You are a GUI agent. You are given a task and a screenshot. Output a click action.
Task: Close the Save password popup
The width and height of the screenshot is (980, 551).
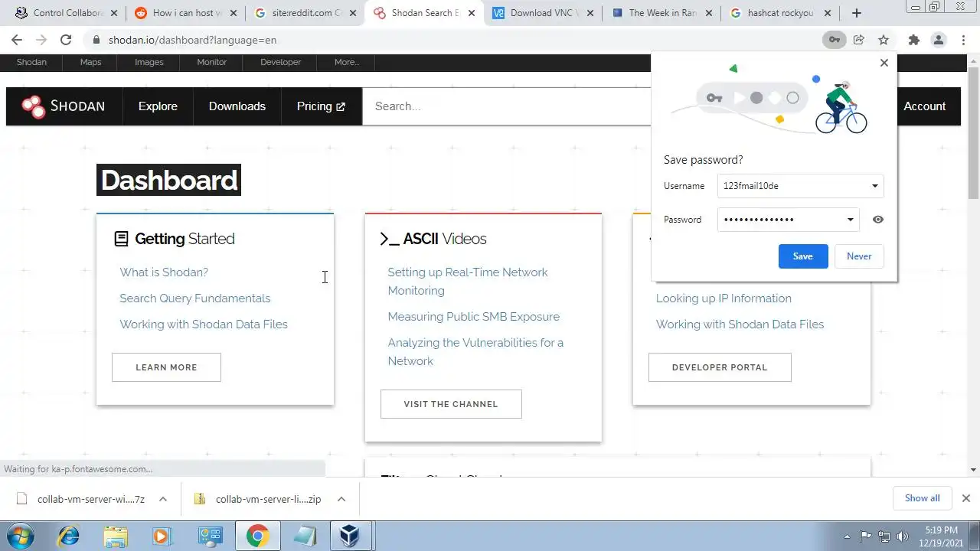[x=884, y=63]
